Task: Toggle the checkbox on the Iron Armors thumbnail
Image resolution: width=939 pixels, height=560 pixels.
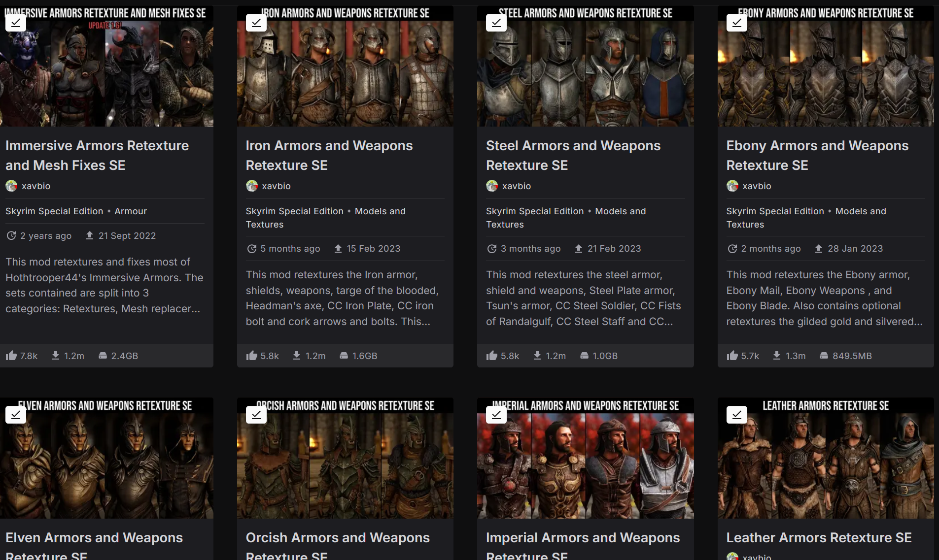Action: 256,23
